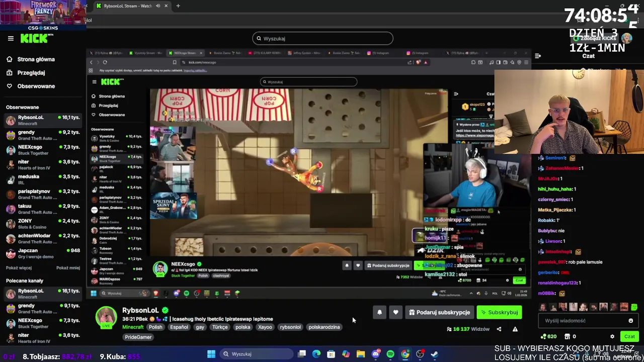The height and width of the screenshot is (362, 644).
Task: Select the Türkçe tag
Action: (220, 327)
